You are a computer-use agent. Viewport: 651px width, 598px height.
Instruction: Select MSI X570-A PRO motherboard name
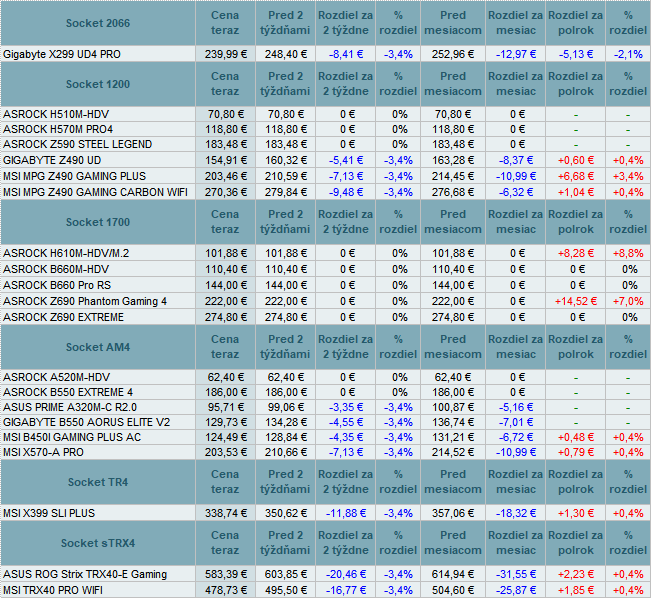(43, 452)
